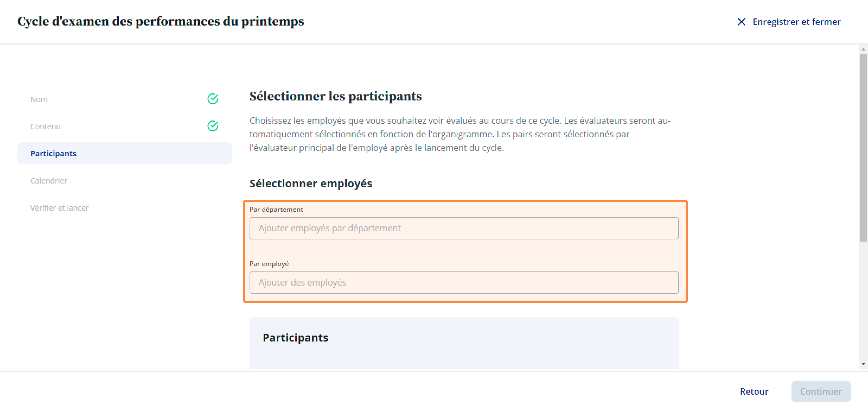Click the Sélectionner employés heading
Screen dimensions: 868x411
(310, 184)
